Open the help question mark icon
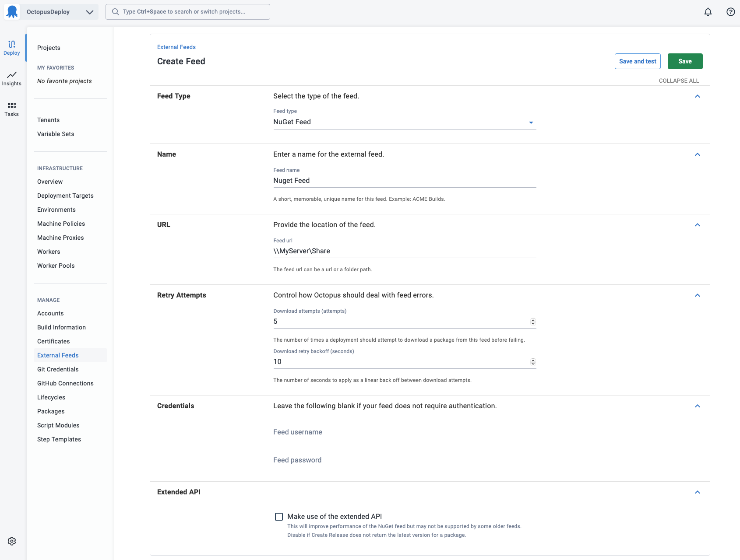 (731, 12)
